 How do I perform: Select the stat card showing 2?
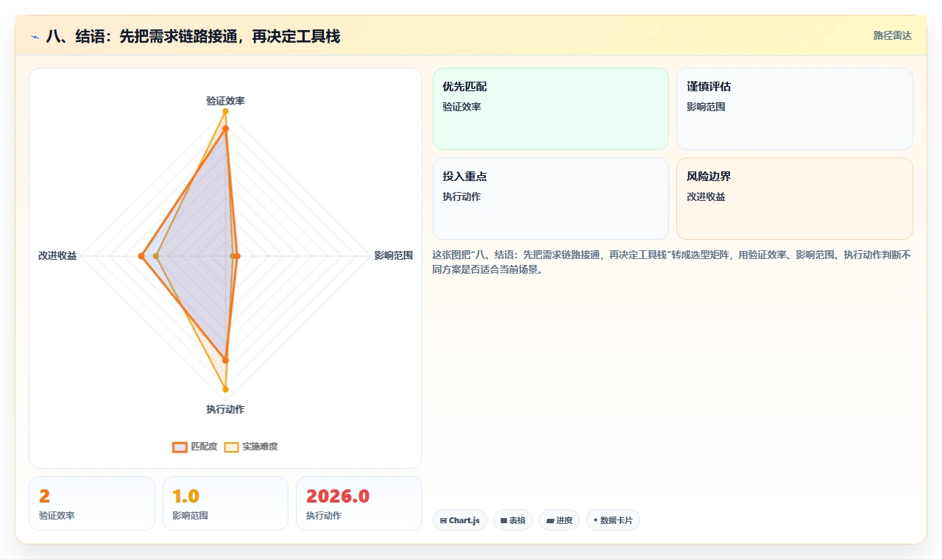92,503
